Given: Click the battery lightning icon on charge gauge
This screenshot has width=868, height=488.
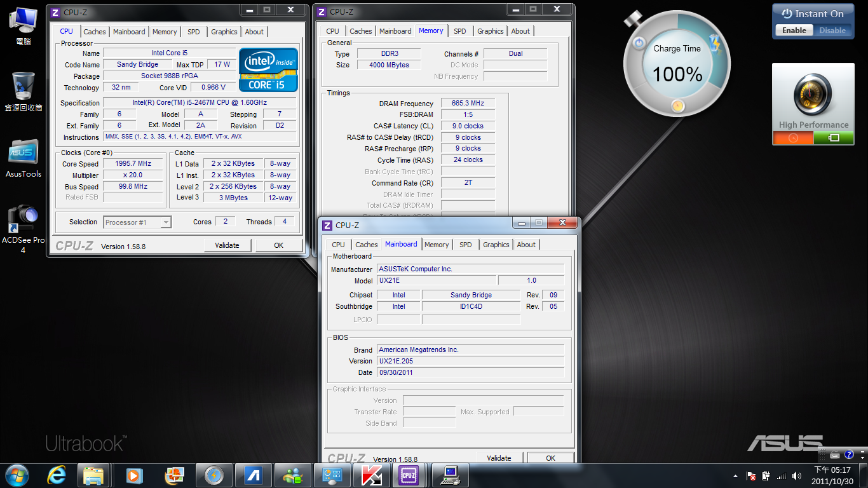Looking at the screenshot, I should click(716, 43).
